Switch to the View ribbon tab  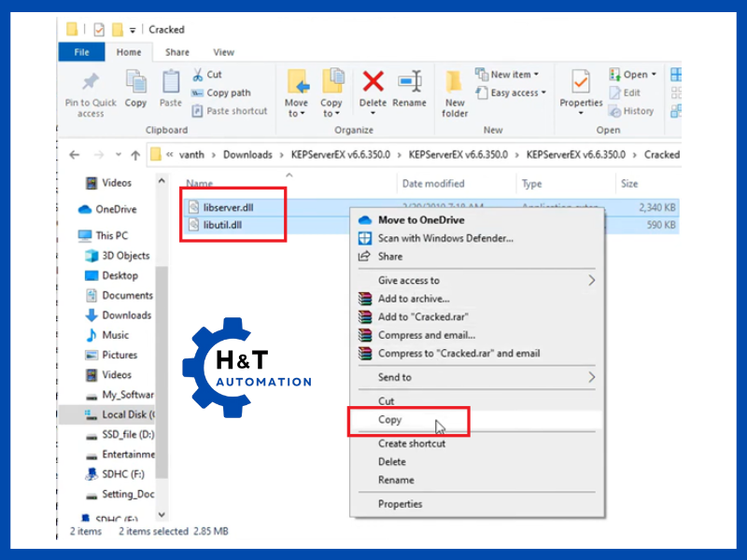point(223,53)
